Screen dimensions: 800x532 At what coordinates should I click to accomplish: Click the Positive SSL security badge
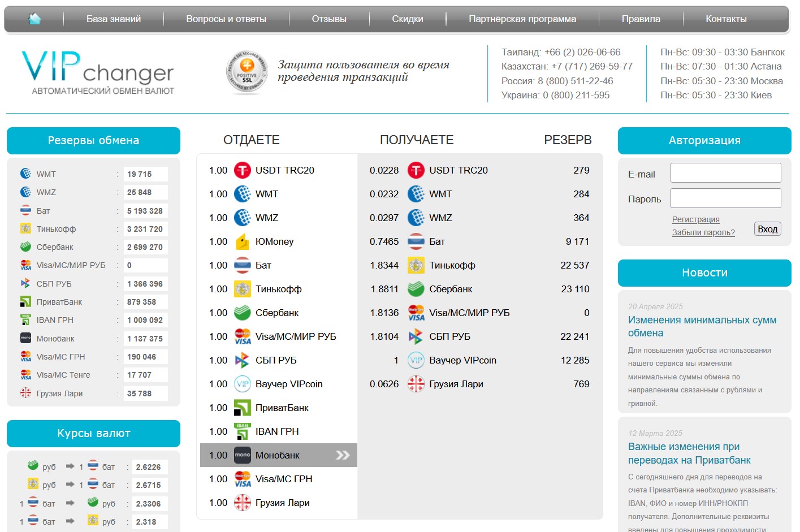[x=247, y=72]
